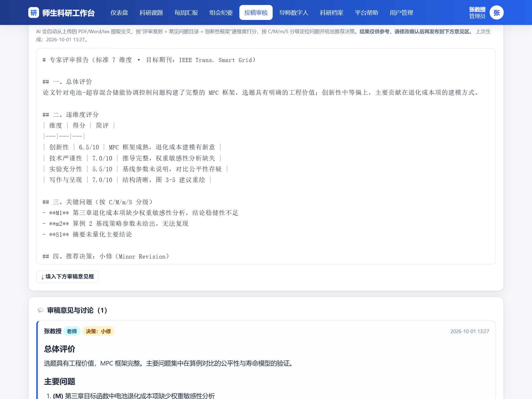Navigate to 组会纪要
Image resolution: width=532 pixels, height=399 pixels.
(x=221, y=12)
